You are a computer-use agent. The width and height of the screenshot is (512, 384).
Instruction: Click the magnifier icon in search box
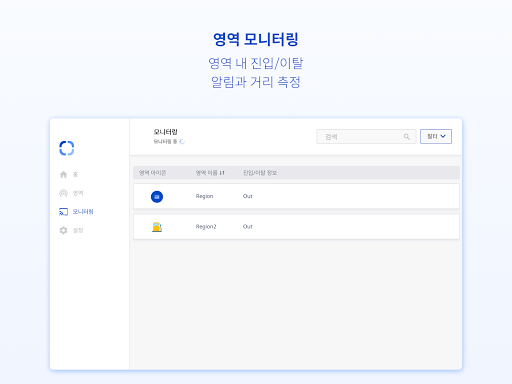[407, 137]
